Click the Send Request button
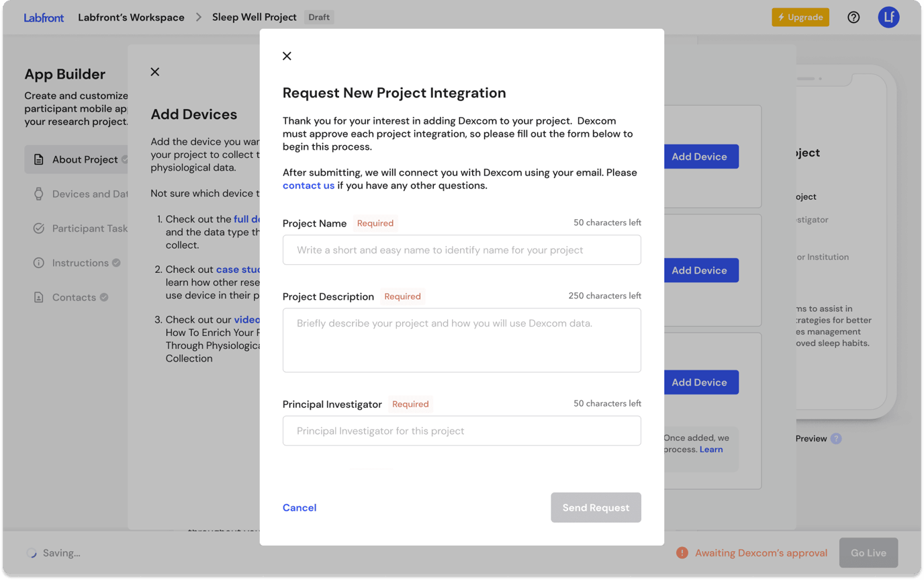Screen dimensions: 924x580 [x=596, y=507]
